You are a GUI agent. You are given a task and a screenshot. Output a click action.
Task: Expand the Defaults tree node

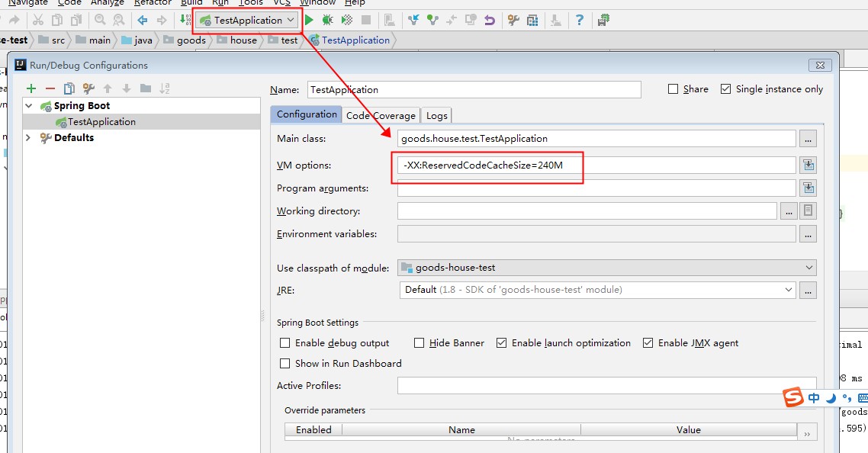tap(28, 137)
